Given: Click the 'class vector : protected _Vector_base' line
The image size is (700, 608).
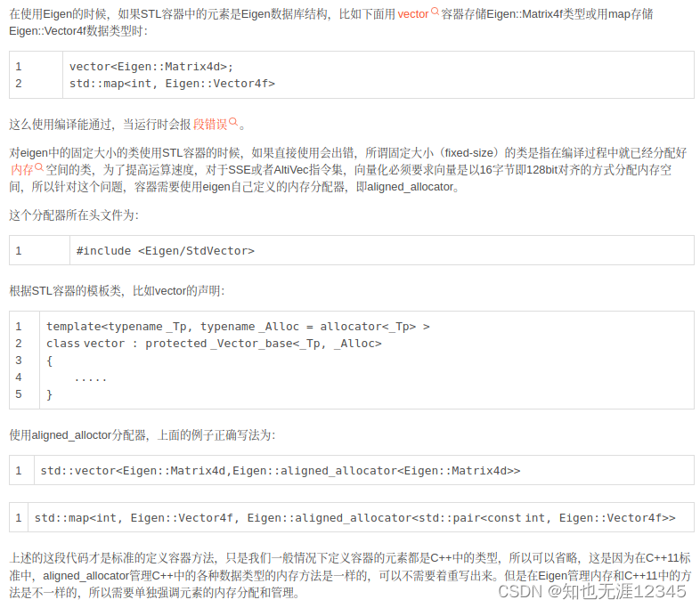Looking at the screenshot, I should pos(214,344).
